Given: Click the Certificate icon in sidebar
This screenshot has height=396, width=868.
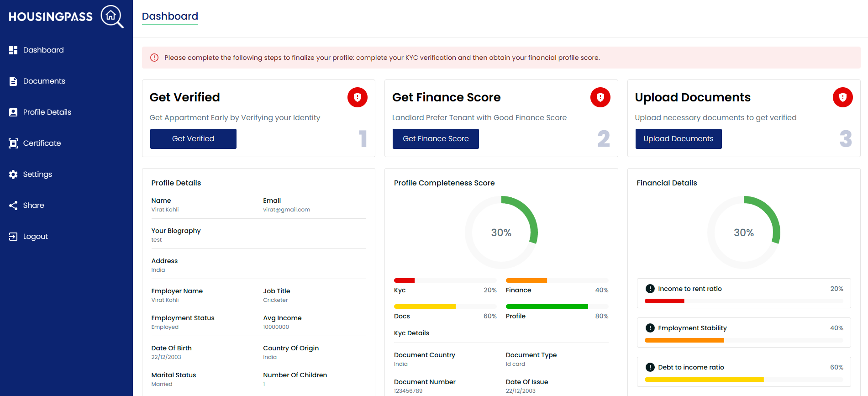Looking at the screenshot, I should pyautogui.click(x=13, y=143).
